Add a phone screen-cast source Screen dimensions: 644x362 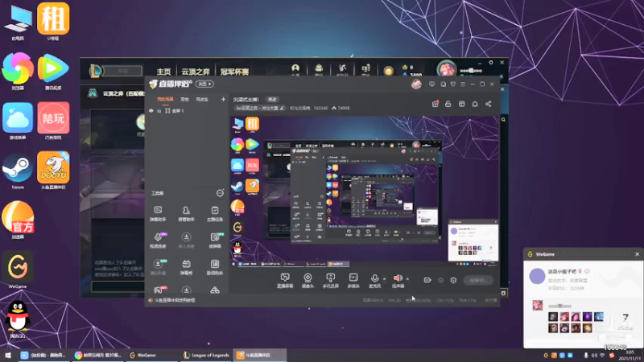pos(330,281)
